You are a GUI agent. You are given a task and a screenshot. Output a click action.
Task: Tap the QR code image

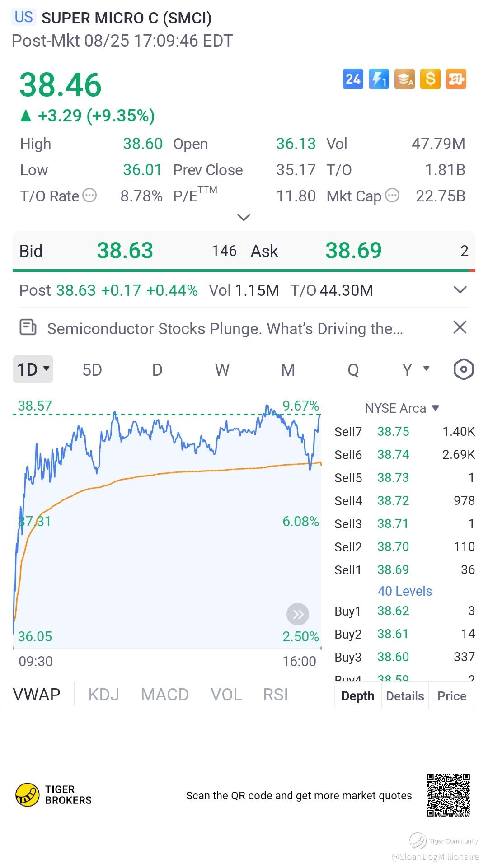click(448, 795)
